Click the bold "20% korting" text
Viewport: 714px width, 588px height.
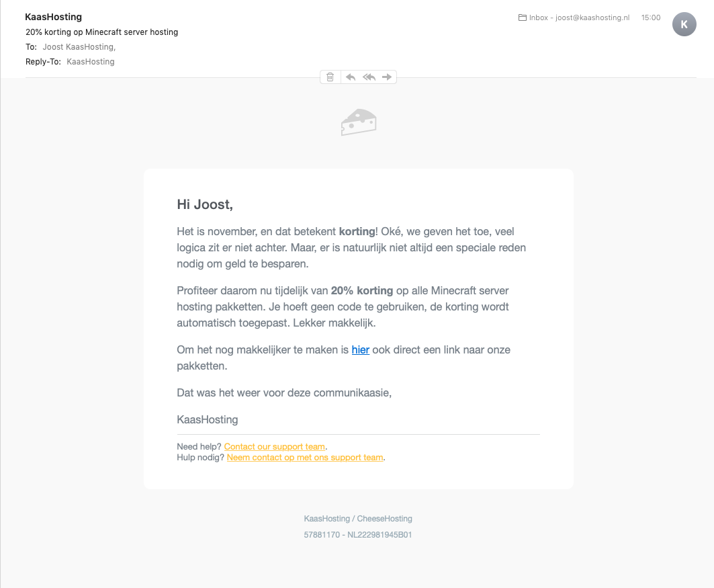coord(362,291)
